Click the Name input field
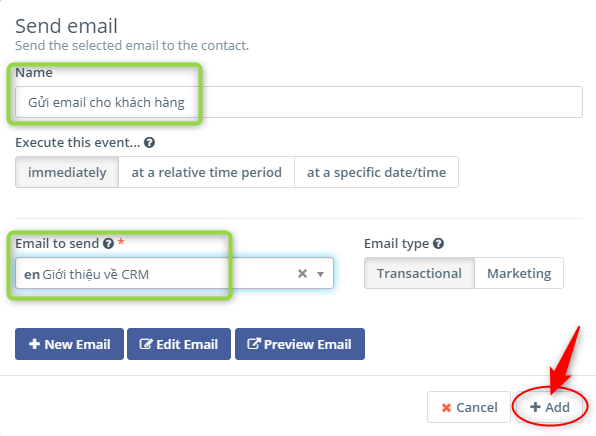 (299, 102)
